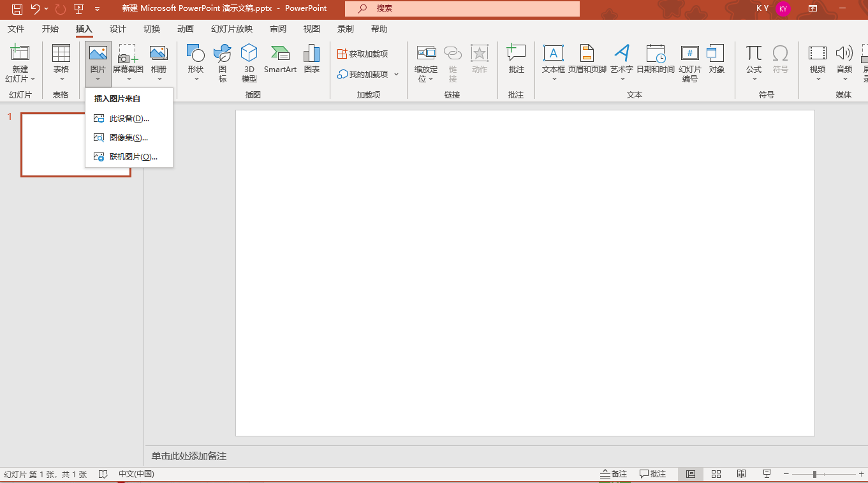This screenshot has height=483, width=868.
Task: Toggle the 备注 notes pane in status bar
Action: 614,474
